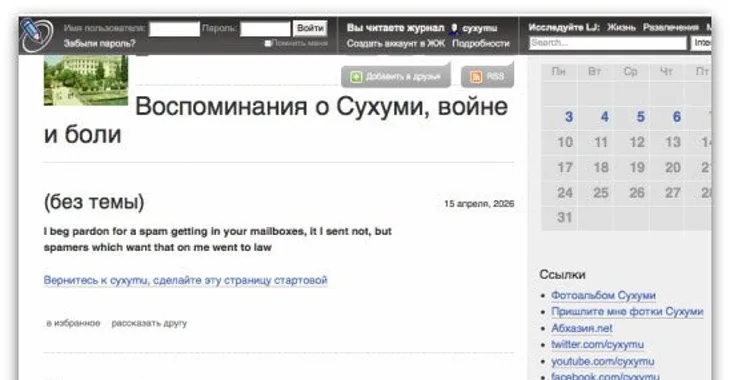The height and width of the screenshot is (380, 730).
Task: Focus the password input field
Action: [x=265, y=29]
